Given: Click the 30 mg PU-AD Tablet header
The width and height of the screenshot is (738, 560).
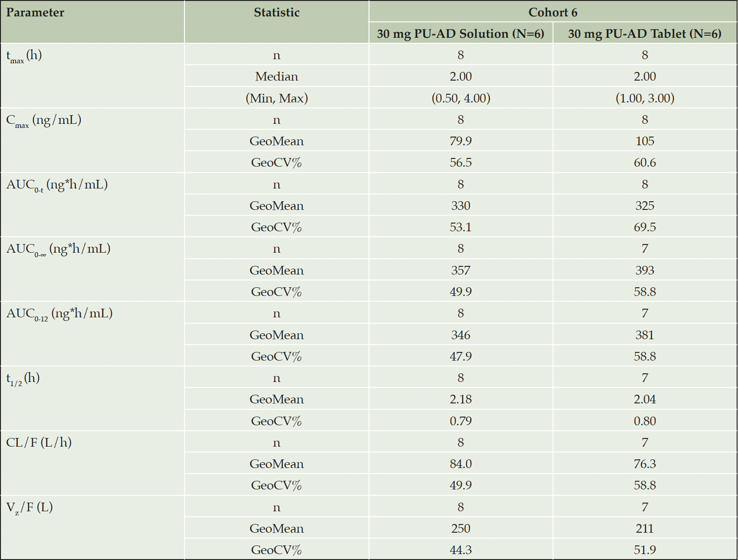Looking at the screenshot, I should 645,34.
